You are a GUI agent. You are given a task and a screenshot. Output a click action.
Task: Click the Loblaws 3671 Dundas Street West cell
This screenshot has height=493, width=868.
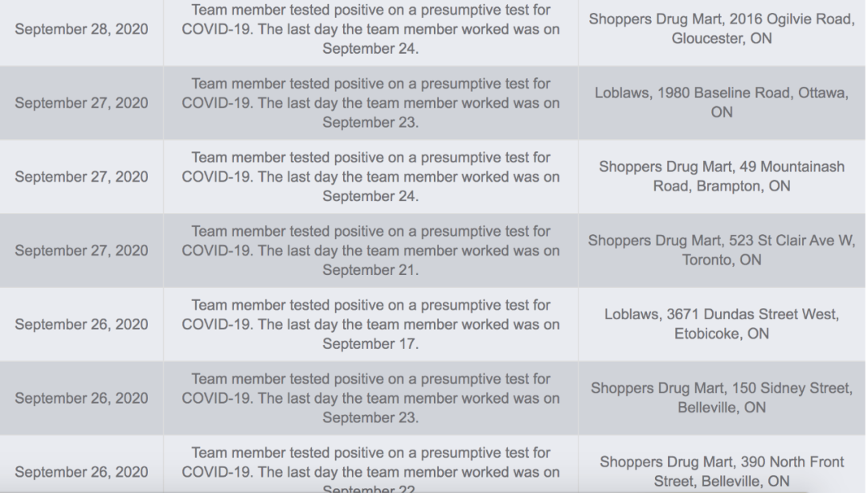click(x=722, y=324)
